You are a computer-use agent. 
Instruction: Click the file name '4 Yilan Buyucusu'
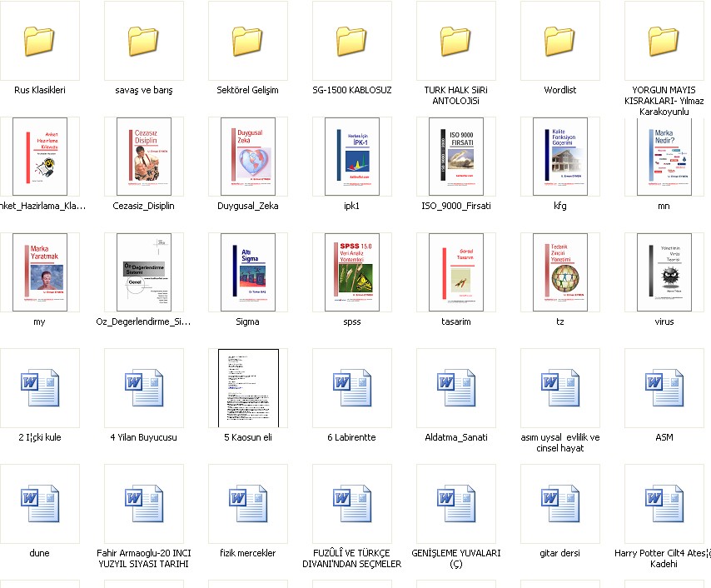(x=143, y=437)
